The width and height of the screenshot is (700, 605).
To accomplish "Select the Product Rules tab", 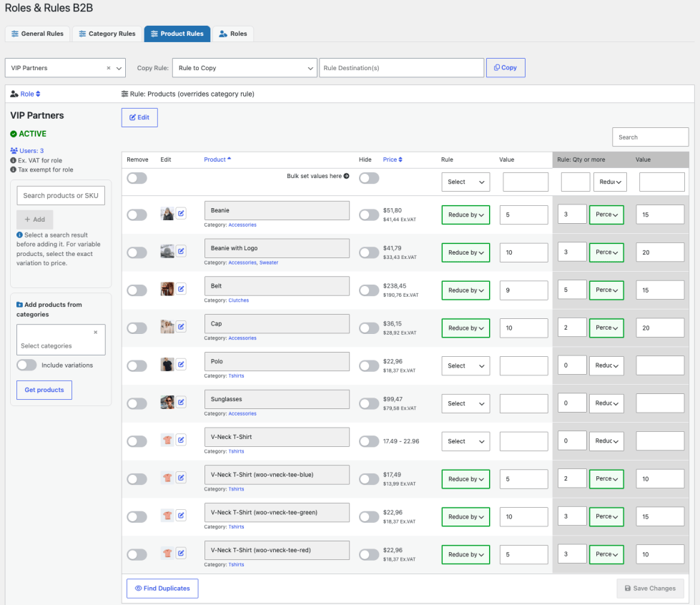I will point(177,34).
